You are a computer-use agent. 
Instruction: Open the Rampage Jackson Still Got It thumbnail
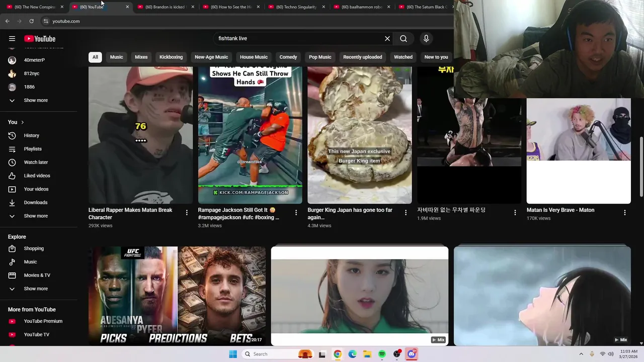[x=250, y=135]
